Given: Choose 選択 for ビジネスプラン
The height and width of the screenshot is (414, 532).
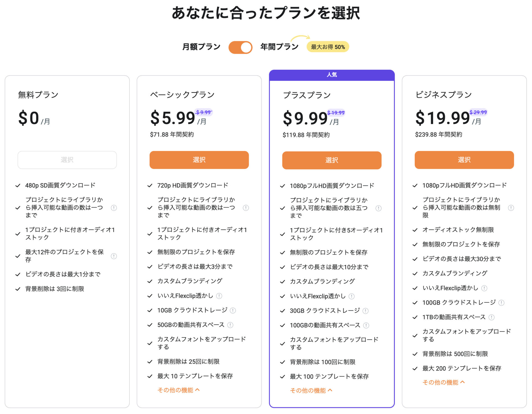Looking at the screenshot, I should [x=464, y=160].
